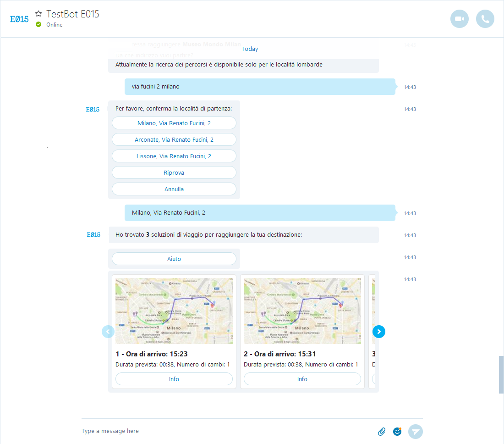Image resolution: width=504 pixels, height=444 pixels.
Task: Click the Riprova button
Action: (x=174, y=172)
